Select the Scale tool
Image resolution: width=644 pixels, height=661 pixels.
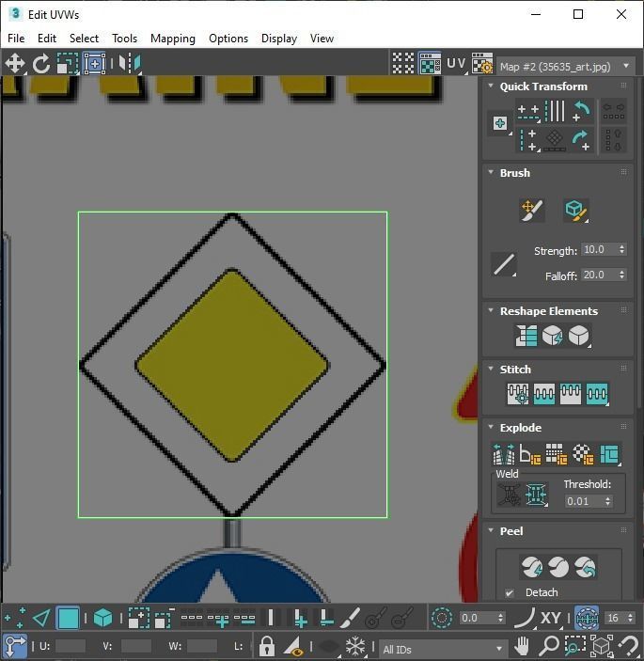[x=68, y=64]
